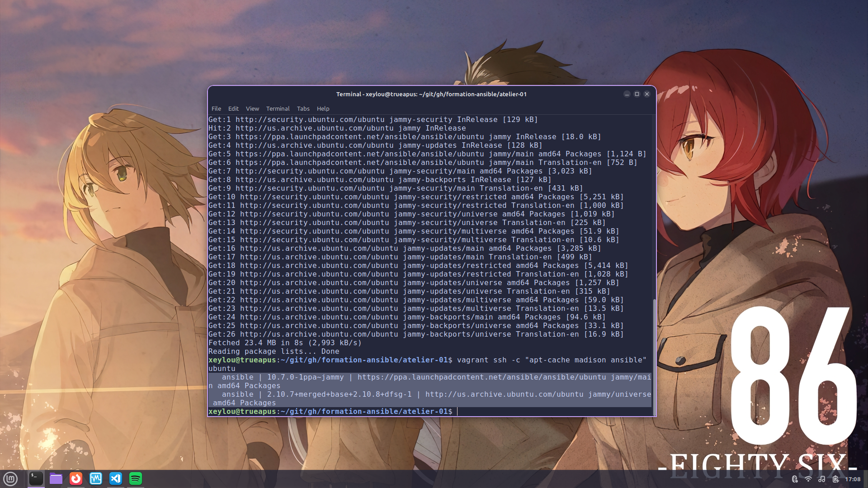Open the battery power tray icon
Screen dimensions: 868x488
tap(835, 479)
